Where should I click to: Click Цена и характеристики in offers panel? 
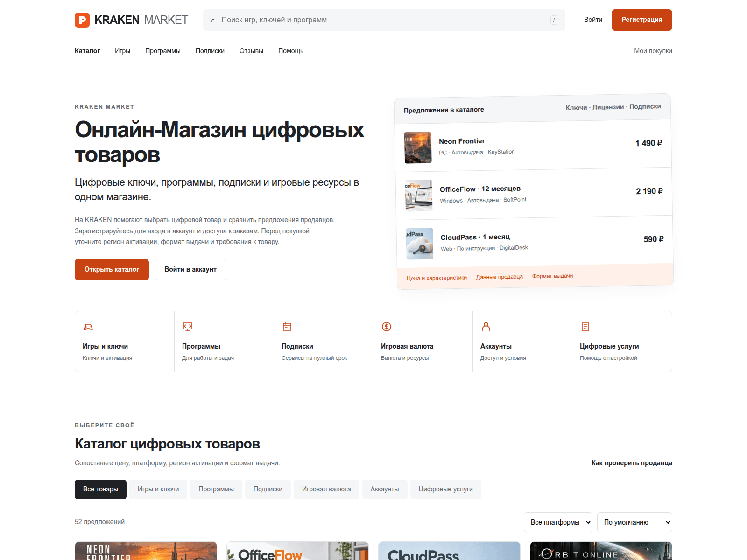point(437,278)
